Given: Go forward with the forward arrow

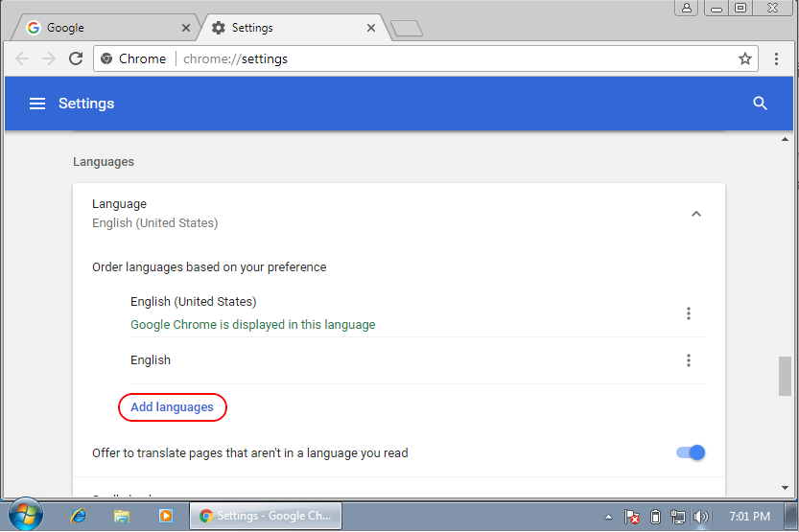Looking at the screenshot, I should point(49,58).
